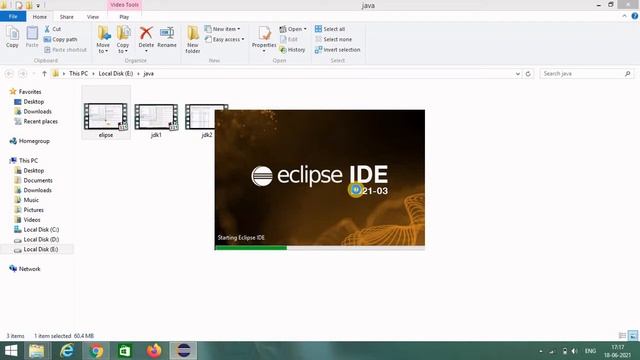Select Homegroup in the navigation pane
640x360 pixels.
pyautogui.click(x=34, y=141)
